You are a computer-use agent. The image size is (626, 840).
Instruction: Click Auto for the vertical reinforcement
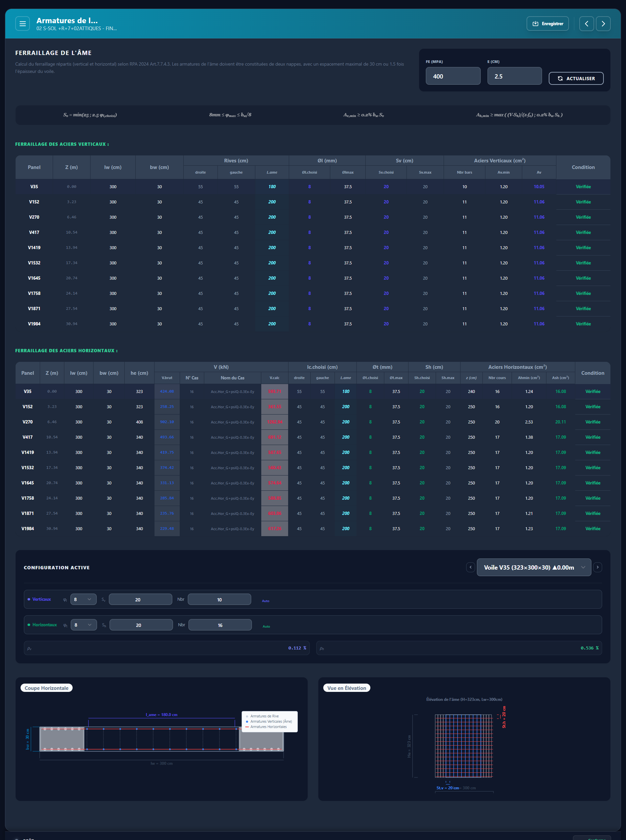(266, 601)
